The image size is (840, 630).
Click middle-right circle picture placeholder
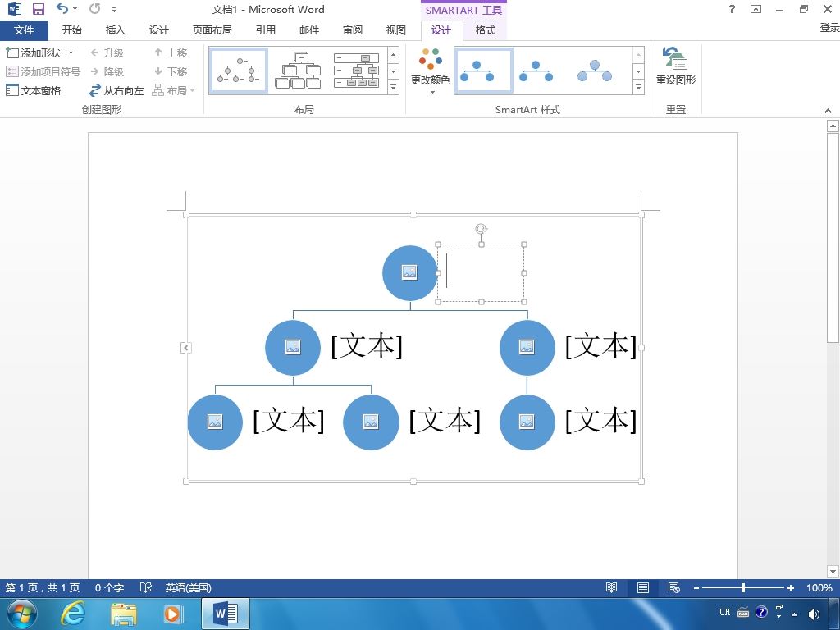click(x=527, y=347)
